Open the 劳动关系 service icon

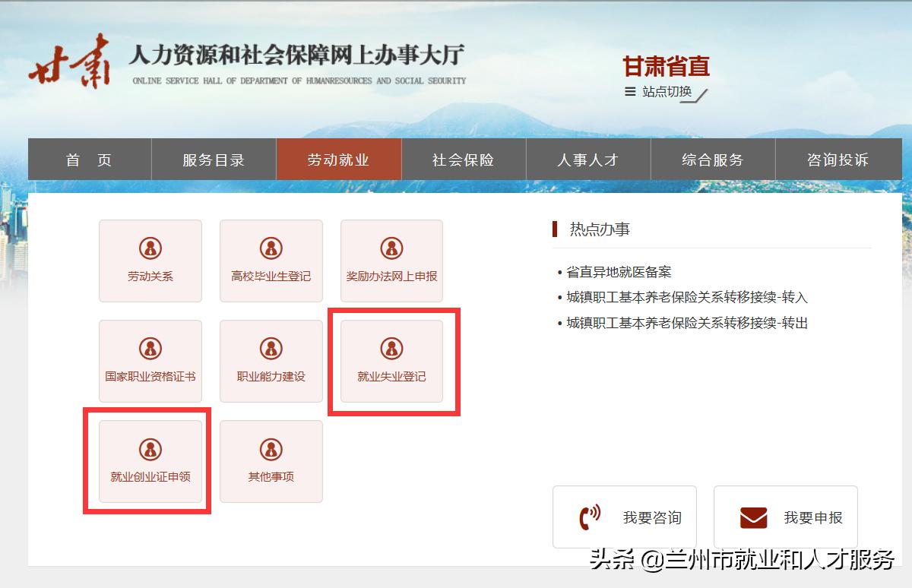(x=150, y=261)
